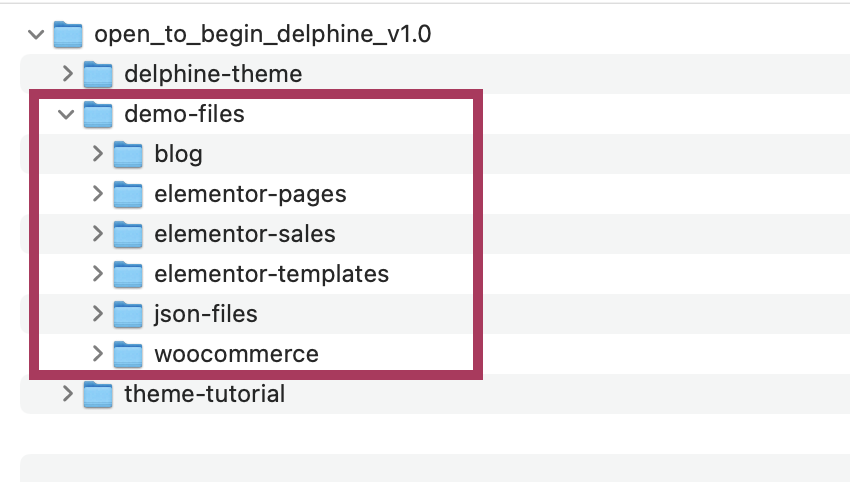Screen dimensions: 850x482
Task: Select the elementor-pages folder name
Action: (250, 194)
